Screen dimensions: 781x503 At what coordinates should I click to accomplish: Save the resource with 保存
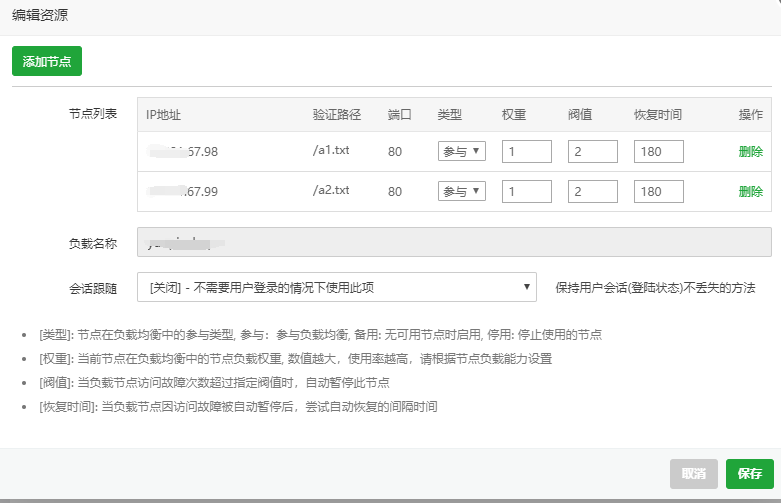pyautogui.click(x=750, y=474)
